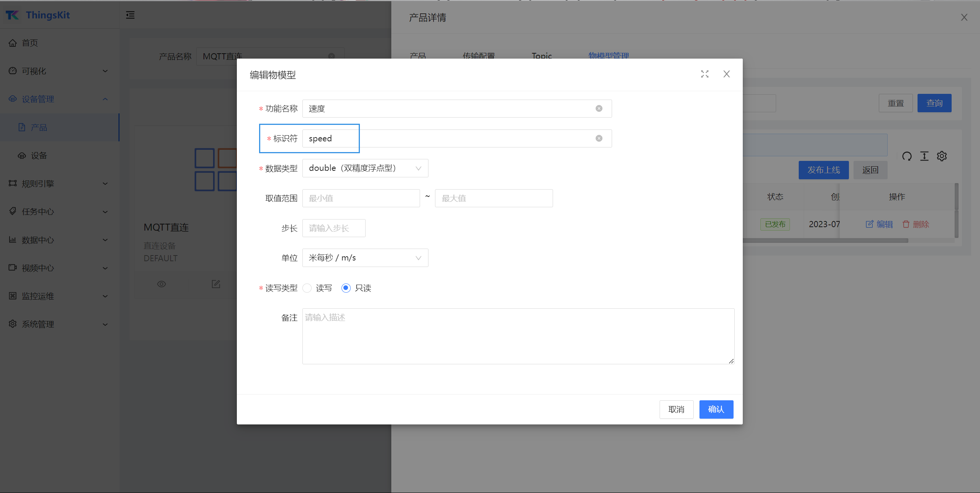The image size is (980, 493).
Task: Click the eye preview icon on the MQTT直连 card
Action: point(161,284)
